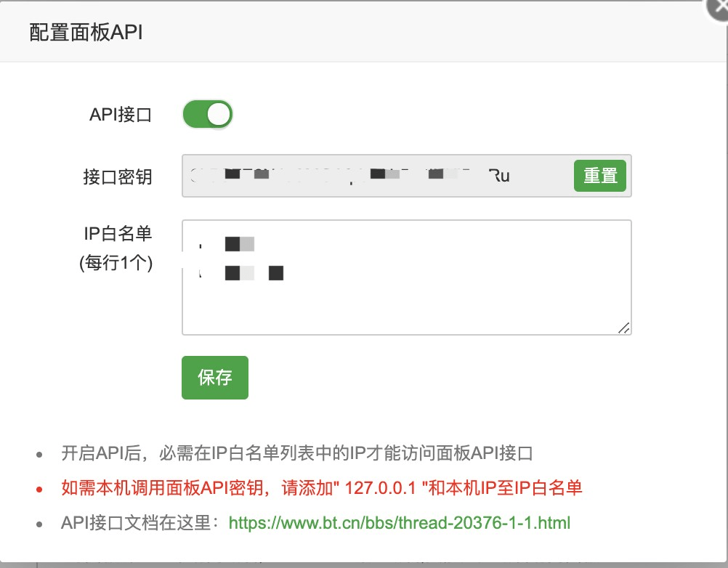Click the 配置面板API dialog title
Image resolution: width=728 pixels, height=568 pixels.
[86, 33]
